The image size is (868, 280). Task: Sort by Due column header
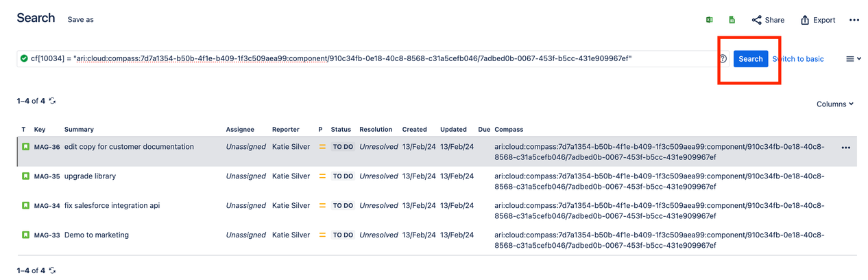tap(484, 129)
